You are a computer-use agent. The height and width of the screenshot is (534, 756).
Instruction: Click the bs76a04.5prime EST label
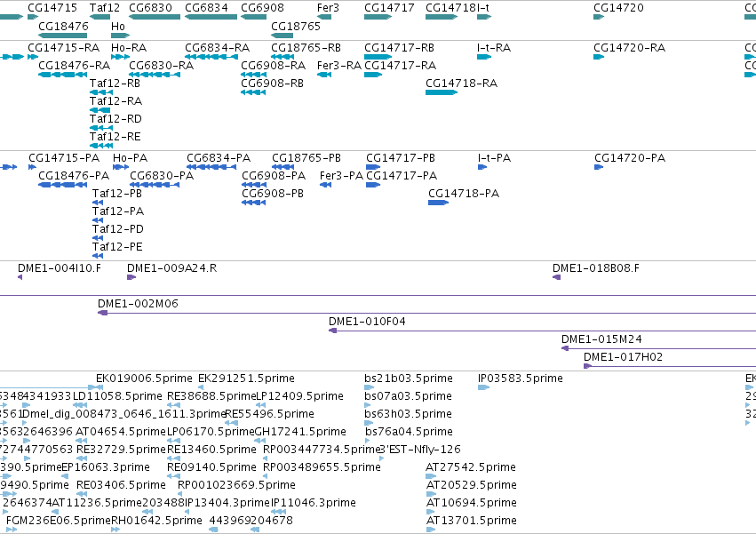[409, 432]
